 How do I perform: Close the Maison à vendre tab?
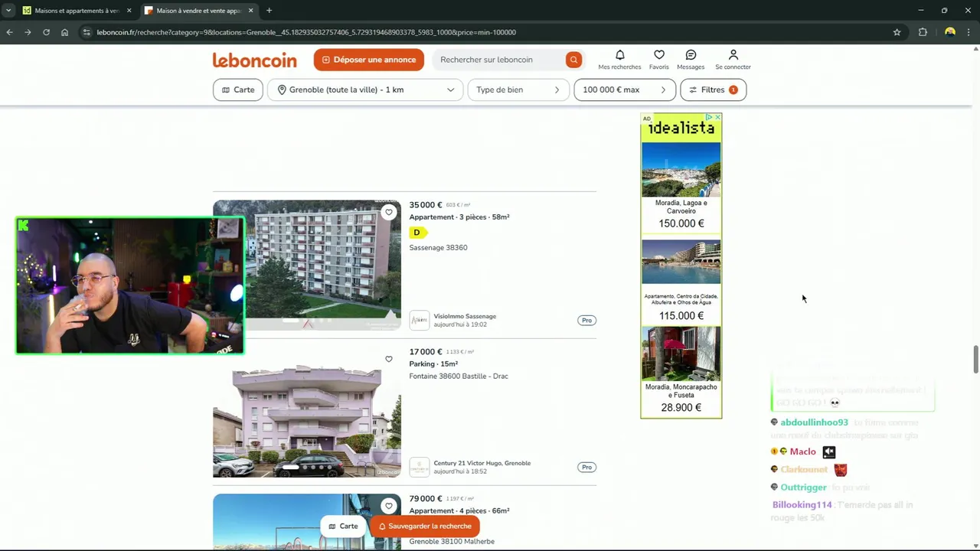[x=250, y=11]
